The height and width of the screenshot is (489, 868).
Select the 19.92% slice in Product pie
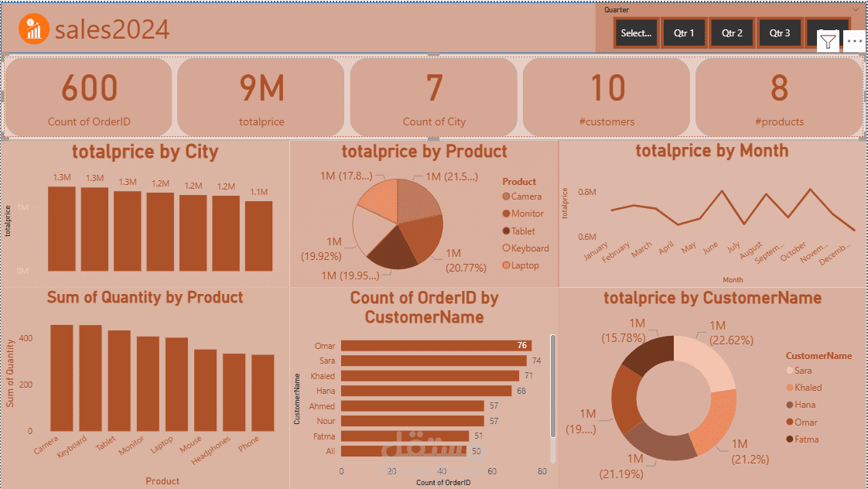(x=371, y=230)
